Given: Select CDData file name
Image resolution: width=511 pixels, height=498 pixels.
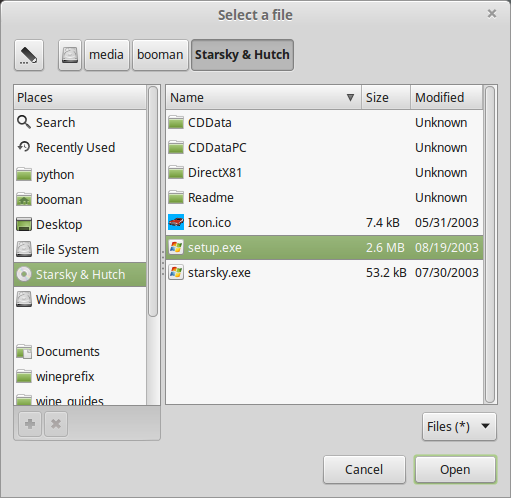Looking at the screenshot, I should tap(210, 123).
